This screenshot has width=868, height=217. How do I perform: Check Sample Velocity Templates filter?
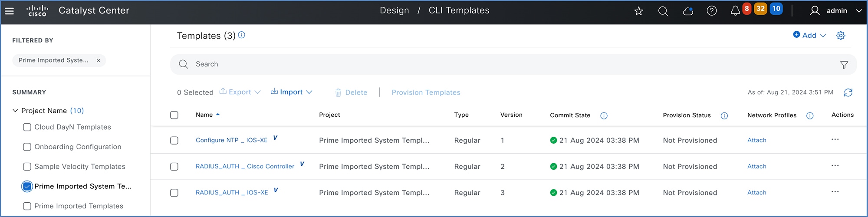(27, 167)
